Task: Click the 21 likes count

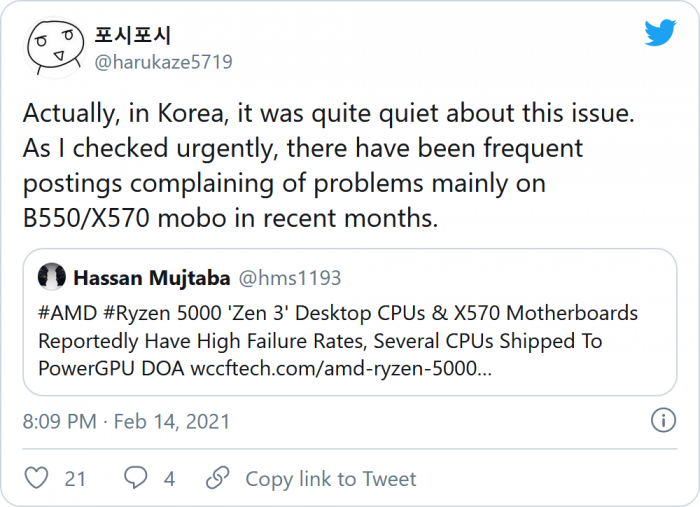Action: click(75, 479)
